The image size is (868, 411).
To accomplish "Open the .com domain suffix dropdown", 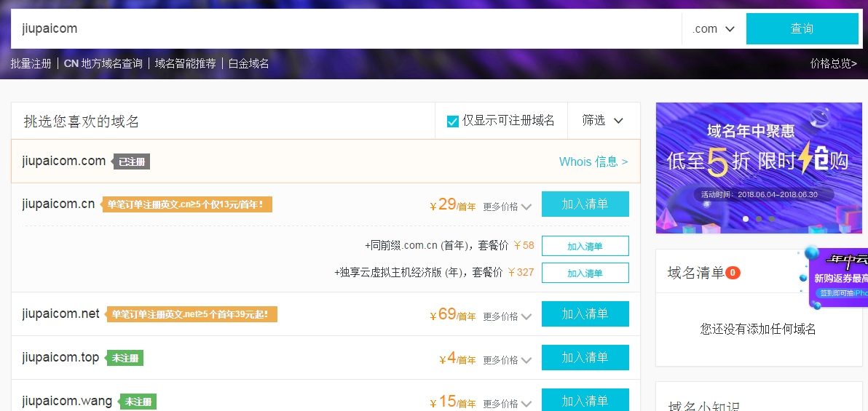I will coord(713,29).
